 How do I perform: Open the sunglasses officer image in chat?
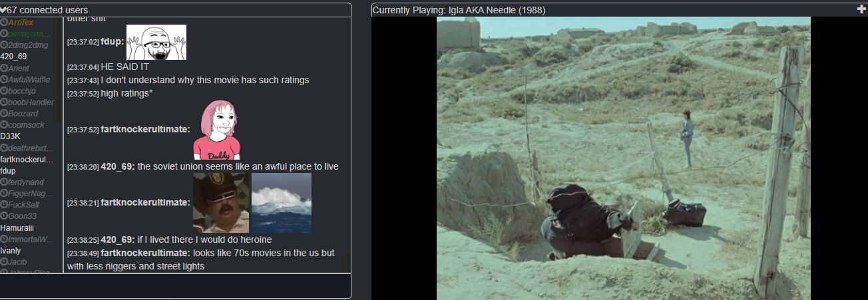point(221,203)
